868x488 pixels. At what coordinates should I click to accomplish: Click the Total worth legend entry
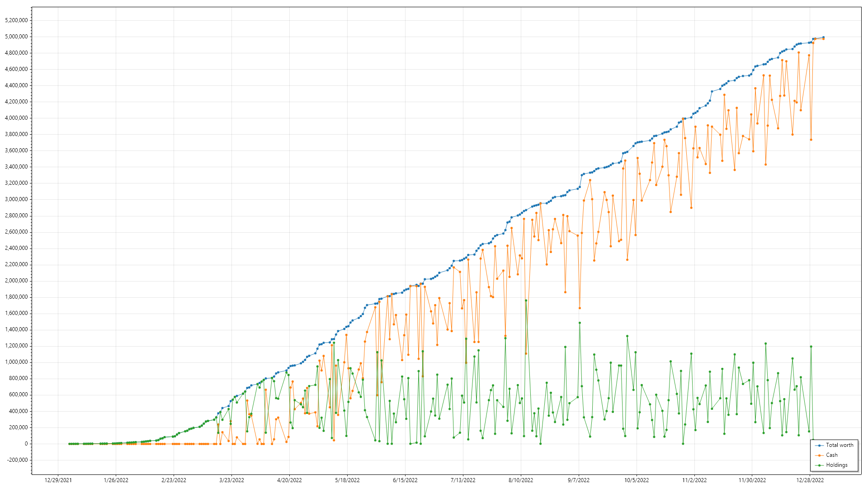click(x=834, y=445)
